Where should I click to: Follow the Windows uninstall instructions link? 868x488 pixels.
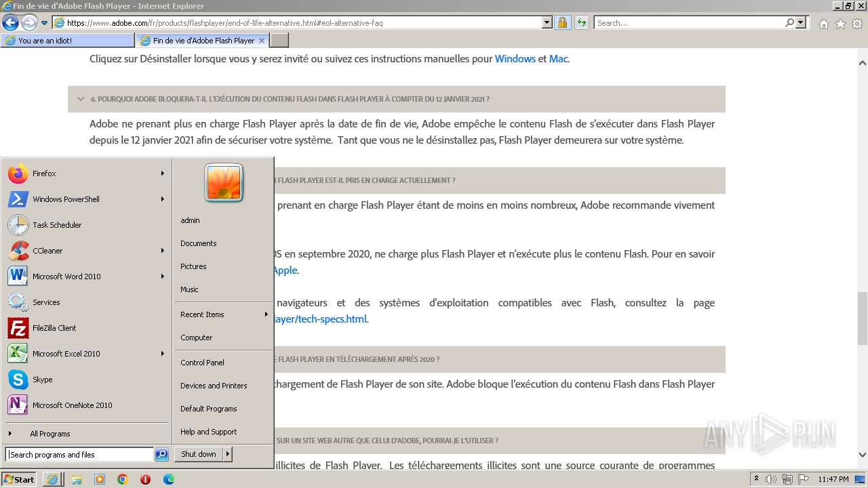coord(515,59)
